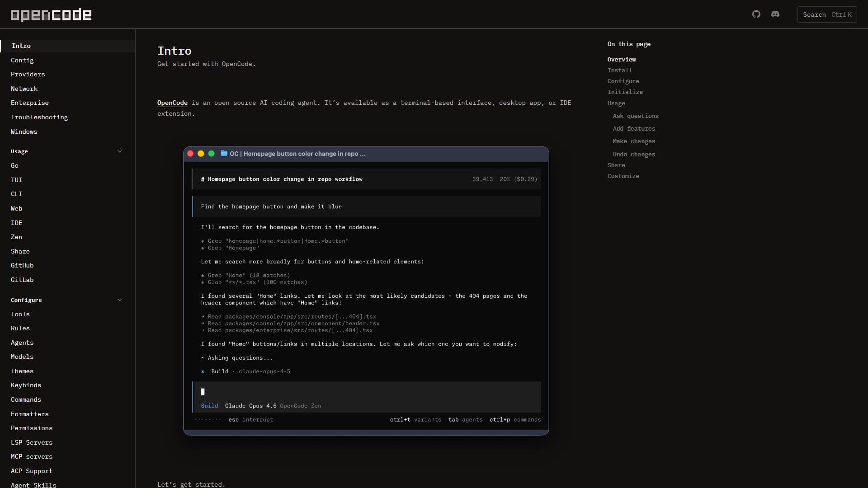Jump to Ask questions subsection

click(x=636, y=116)
